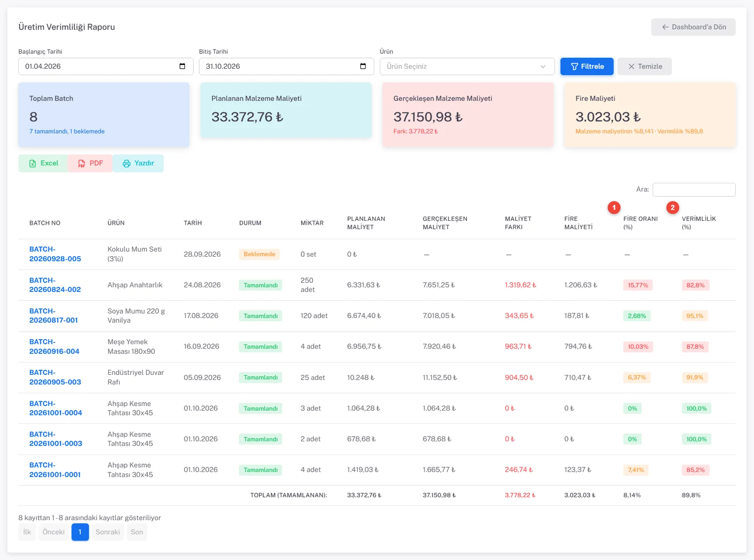Viewport: 754px width, 560px height.
Task: Open batch link BATCH-20261001-0004
Action: (x=56, y=408)
